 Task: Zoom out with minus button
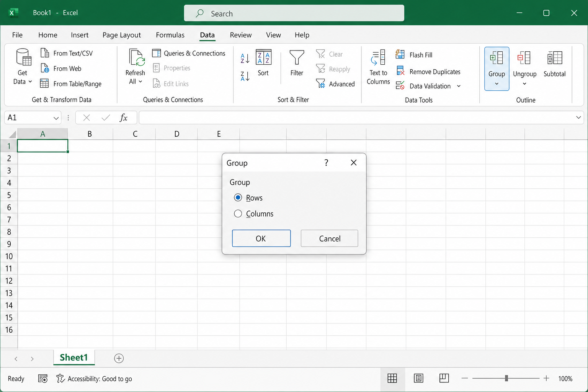coord(465,378)
